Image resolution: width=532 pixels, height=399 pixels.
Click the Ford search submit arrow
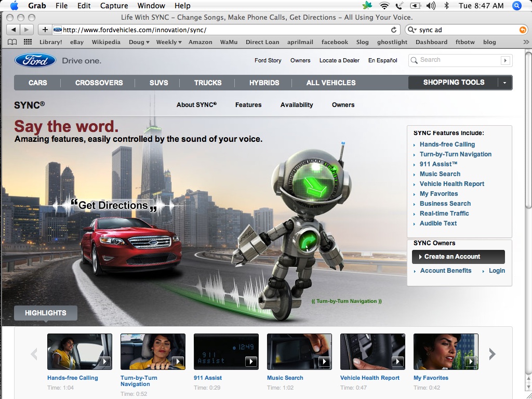click(x=505, y=60)
